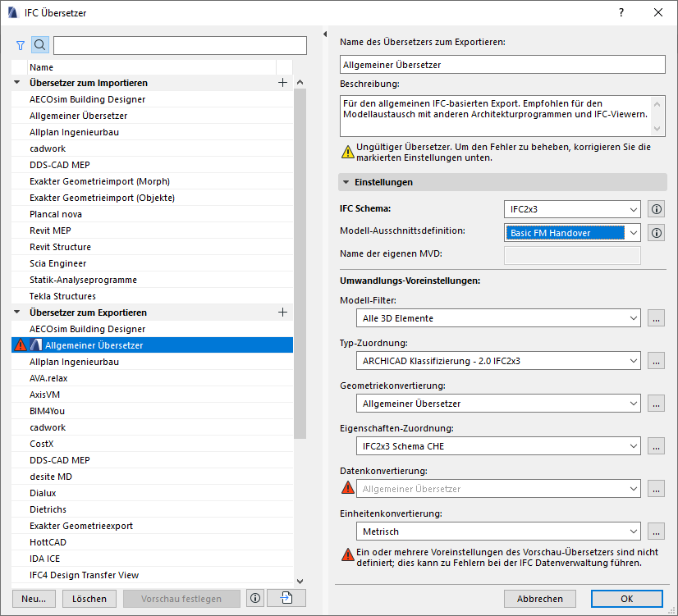
Task: Click the Löschen button
Action: (89, 599)
